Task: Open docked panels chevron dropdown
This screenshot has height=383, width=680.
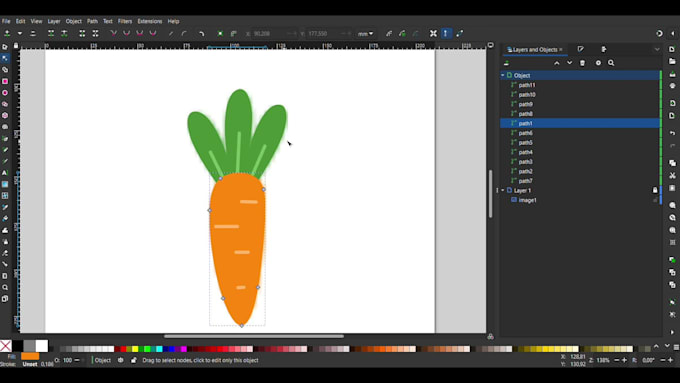Action: click(x=657, y=49)
